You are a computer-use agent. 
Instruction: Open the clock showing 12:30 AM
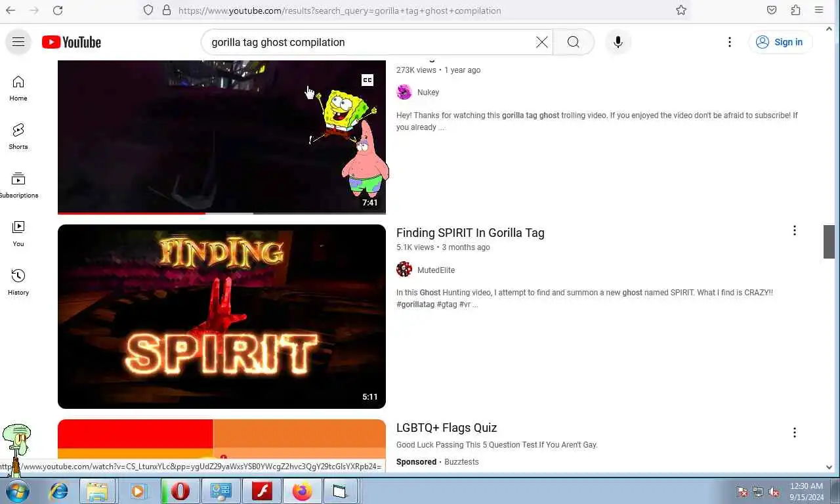[x=807, y=492]
